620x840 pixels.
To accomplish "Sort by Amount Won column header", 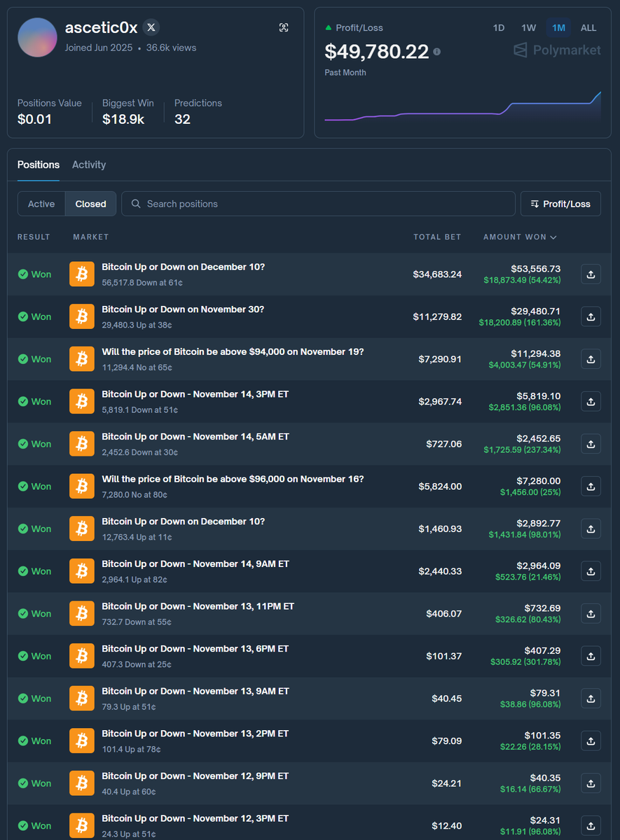I will tap(520, 237).
